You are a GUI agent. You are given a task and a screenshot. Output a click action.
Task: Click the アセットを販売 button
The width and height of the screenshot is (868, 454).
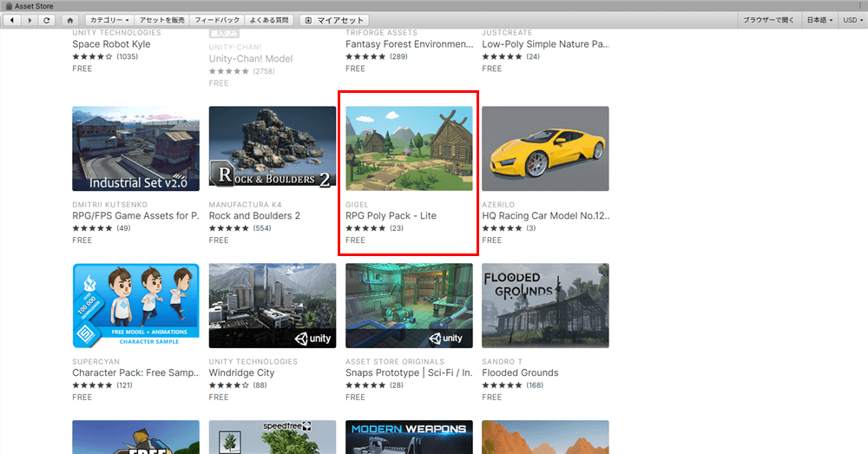click(161, 20)
